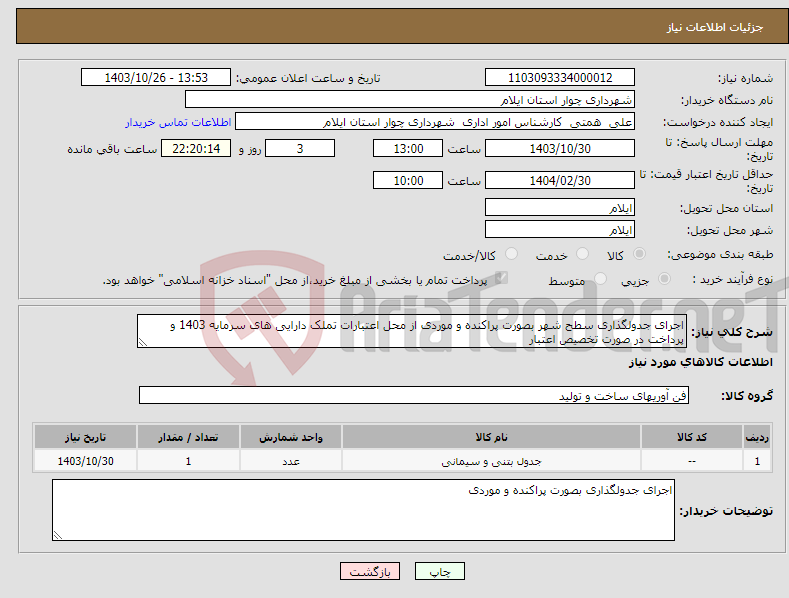Click the چاپ print button
Screen dimensions: 789x598
click(x=440, y=571)
